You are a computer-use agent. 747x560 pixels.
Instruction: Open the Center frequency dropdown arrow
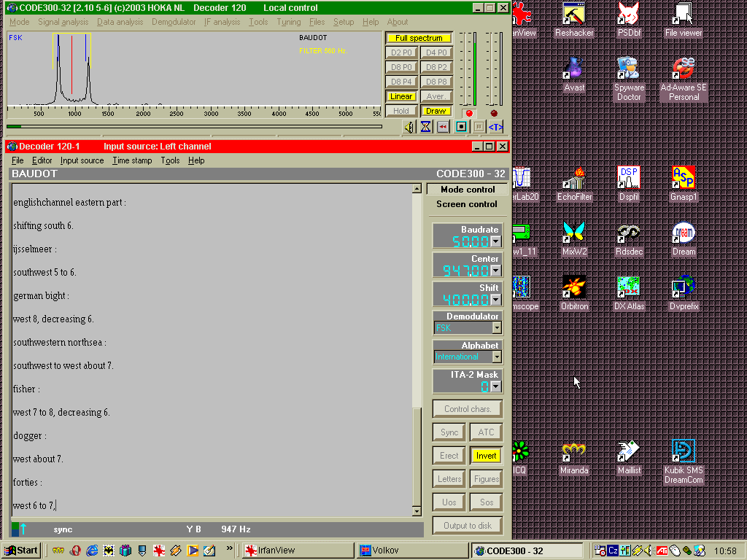496,271
